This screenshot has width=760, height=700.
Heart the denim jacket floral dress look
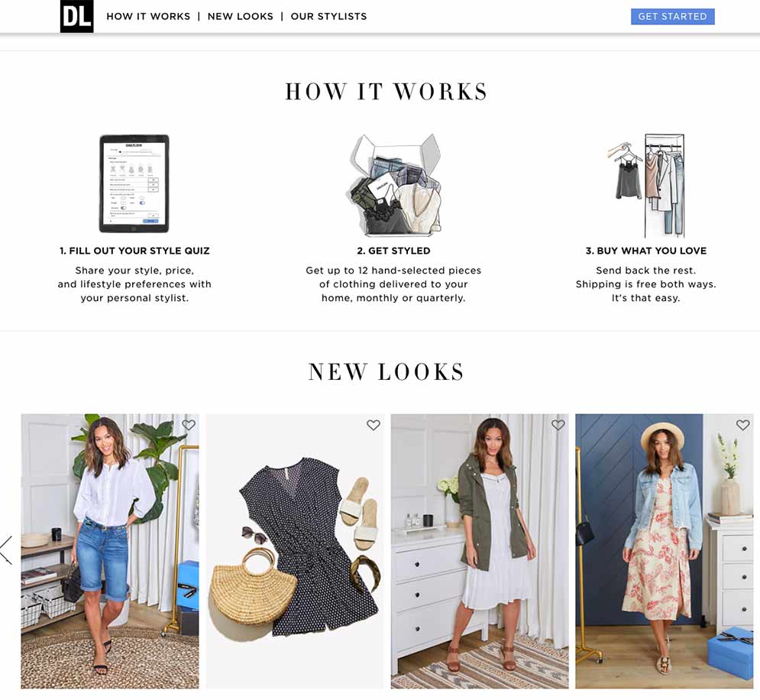point(743,425)
